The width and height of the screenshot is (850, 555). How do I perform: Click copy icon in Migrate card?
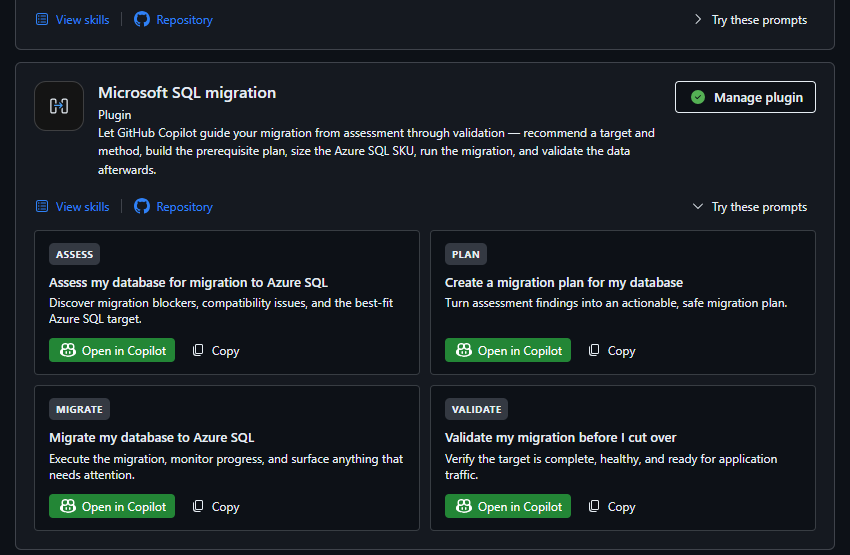pyautogui.click(x=198, y=506)
